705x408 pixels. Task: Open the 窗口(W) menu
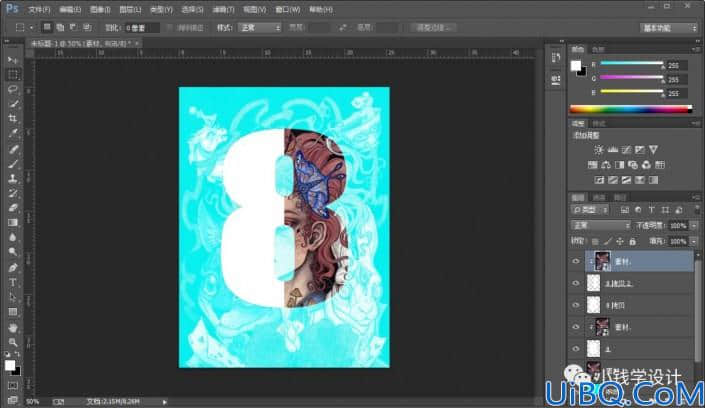pyautogui.click(x=288, y=9)
